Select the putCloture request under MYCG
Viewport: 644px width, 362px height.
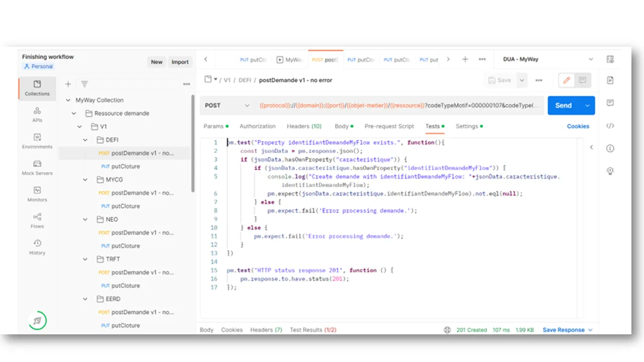pos(126,206)
